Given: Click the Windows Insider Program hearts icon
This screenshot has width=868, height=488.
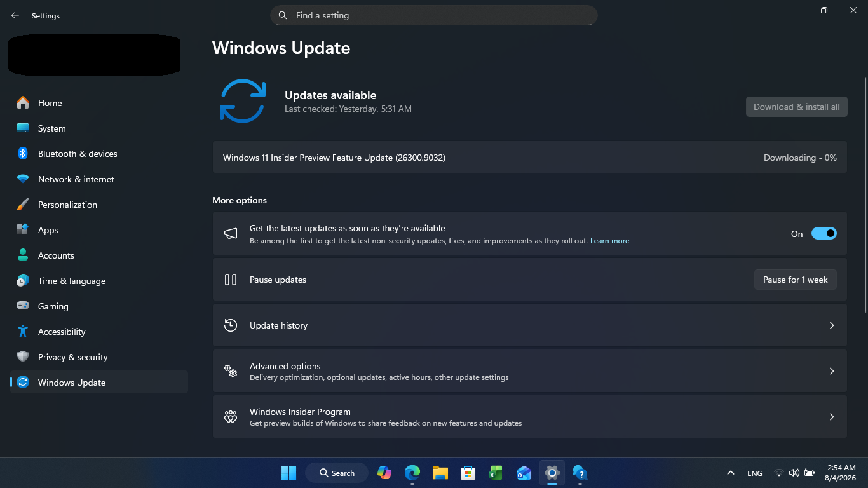Looking at the screenshot, I should tap(231, 417).
